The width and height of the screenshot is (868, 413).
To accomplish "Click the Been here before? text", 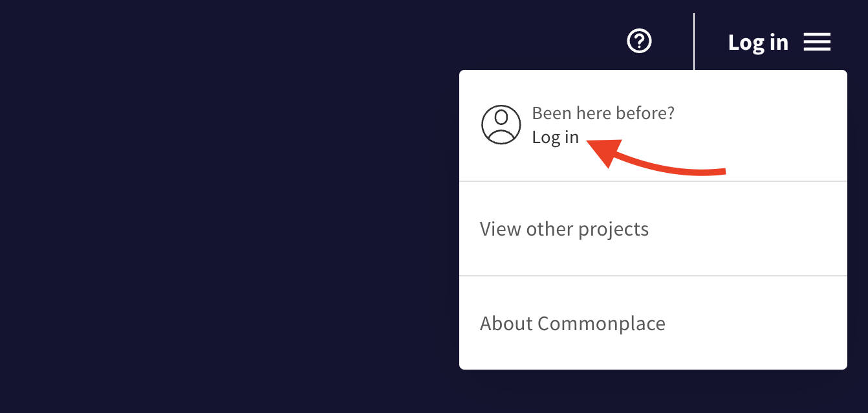I will (603, 113).
